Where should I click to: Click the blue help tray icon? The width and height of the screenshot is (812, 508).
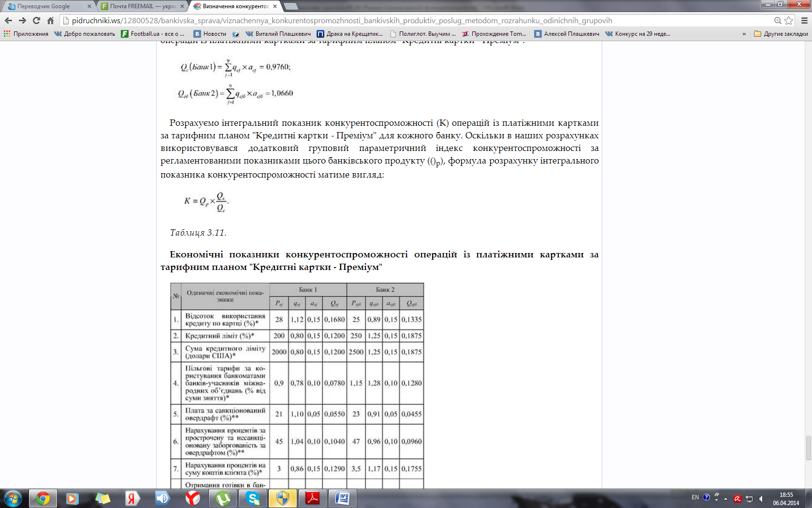coord(706,497)
